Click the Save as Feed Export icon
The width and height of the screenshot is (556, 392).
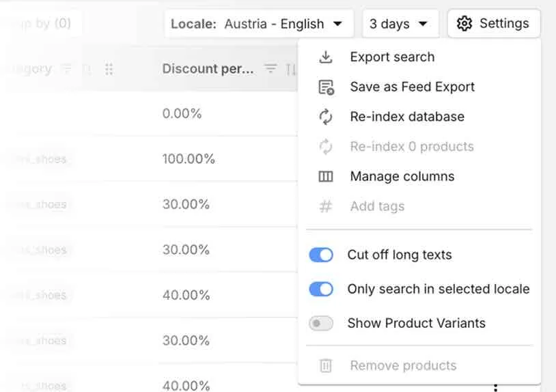(326, 87)
